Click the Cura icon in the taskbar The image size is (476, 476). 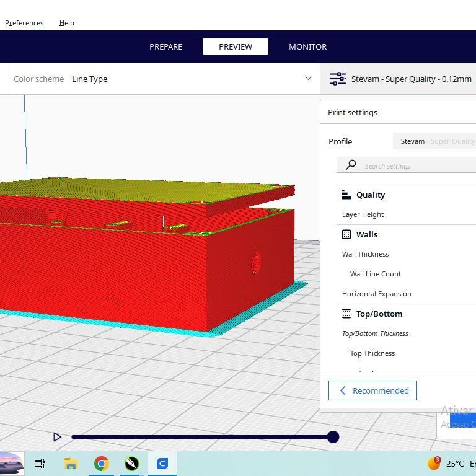coord(162,463)
